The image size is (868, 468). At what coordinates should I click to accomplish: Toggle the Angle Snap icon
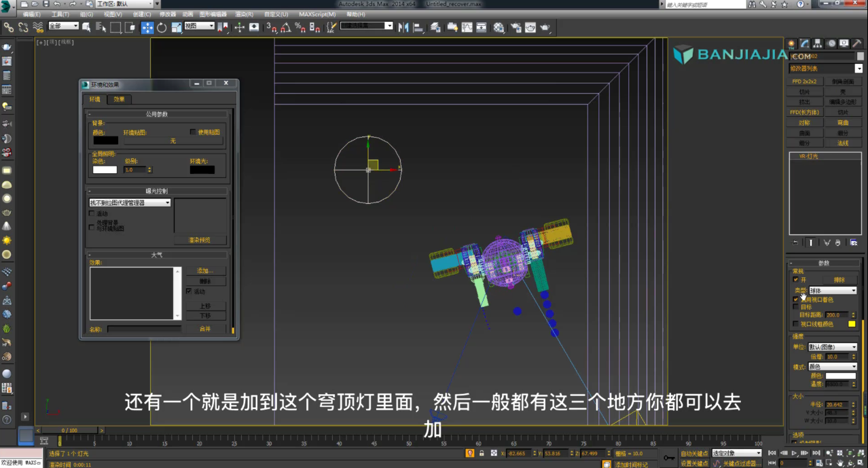pos(285,27)
